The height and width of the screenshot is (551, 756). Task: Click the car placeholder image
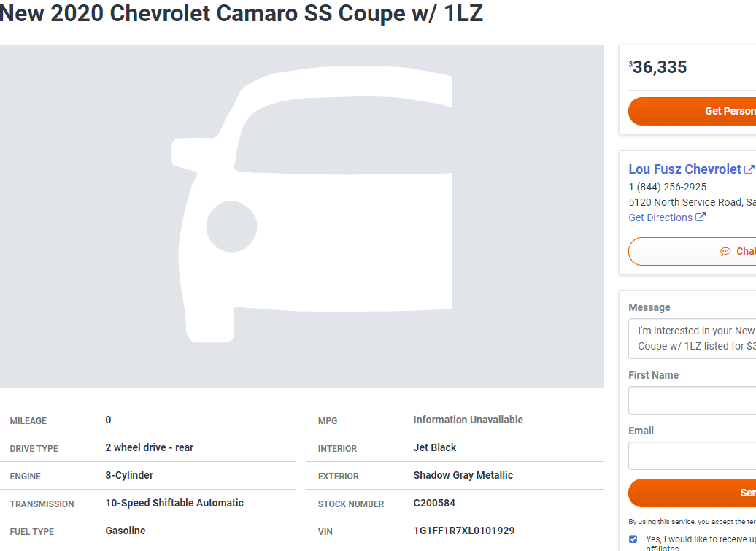coord(302,216)
